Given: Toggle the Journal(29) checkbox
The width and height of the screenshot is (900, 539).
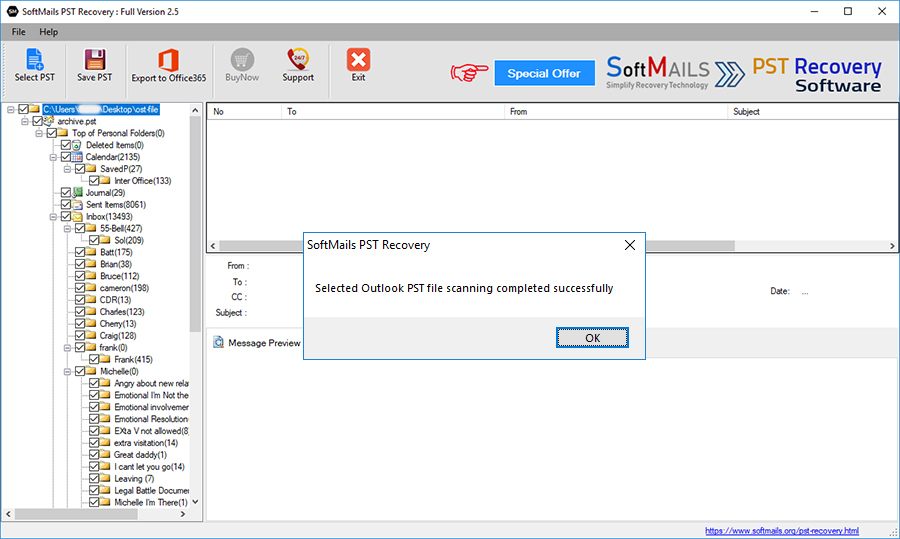Looking at the screenshot, I should (x=65, y=192).
